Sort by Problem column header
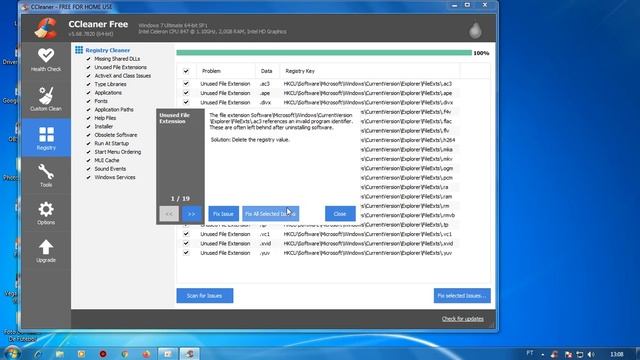640x360 pixels. click(x=226, y=71)
